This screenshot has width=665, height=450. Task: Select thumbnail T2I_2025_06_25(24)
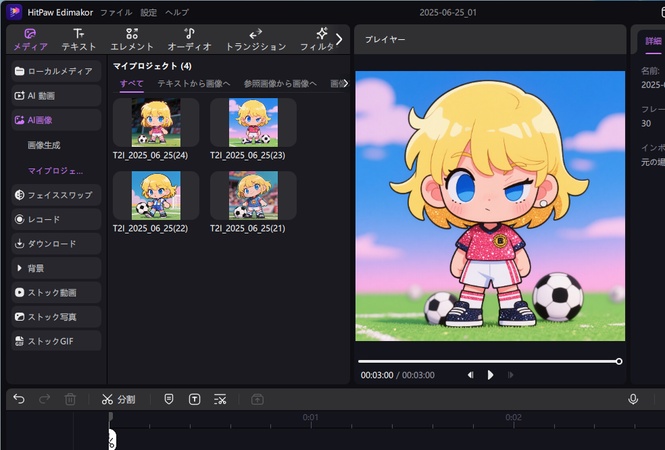[x=156, y=122]
